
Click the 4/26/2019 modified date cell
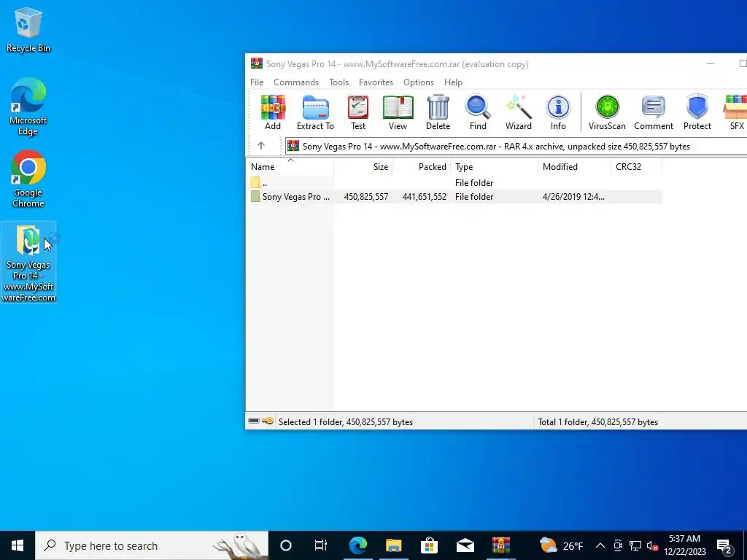(573, 197)
